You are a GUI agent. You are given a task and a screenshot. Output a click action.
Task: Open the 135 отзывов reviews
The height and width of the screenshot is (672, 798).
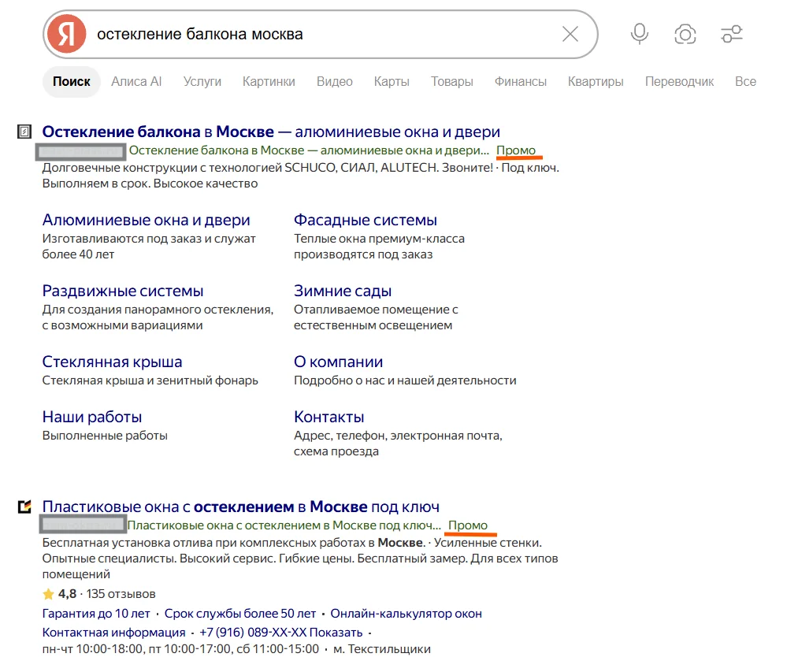point(121,594)
